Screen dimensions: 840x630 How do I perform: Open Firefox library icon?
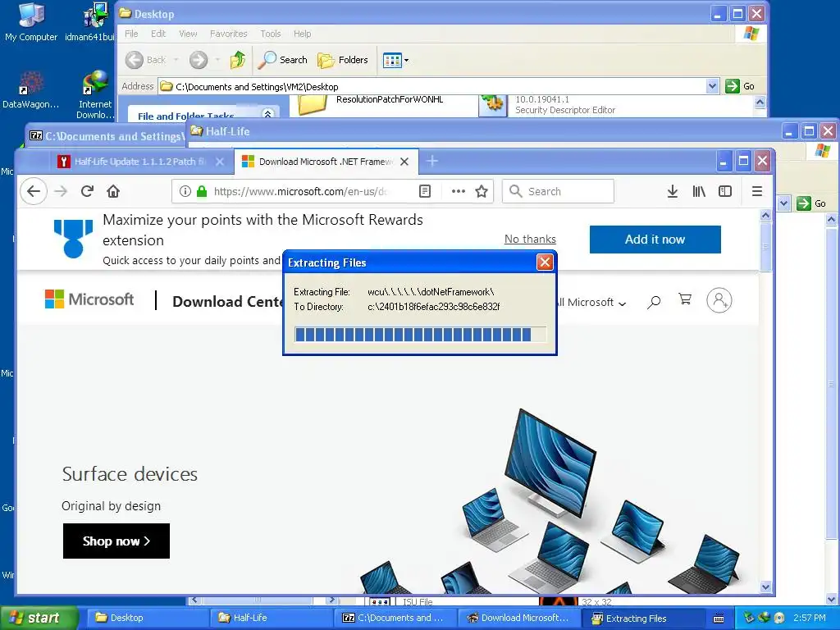pos(699,191)
